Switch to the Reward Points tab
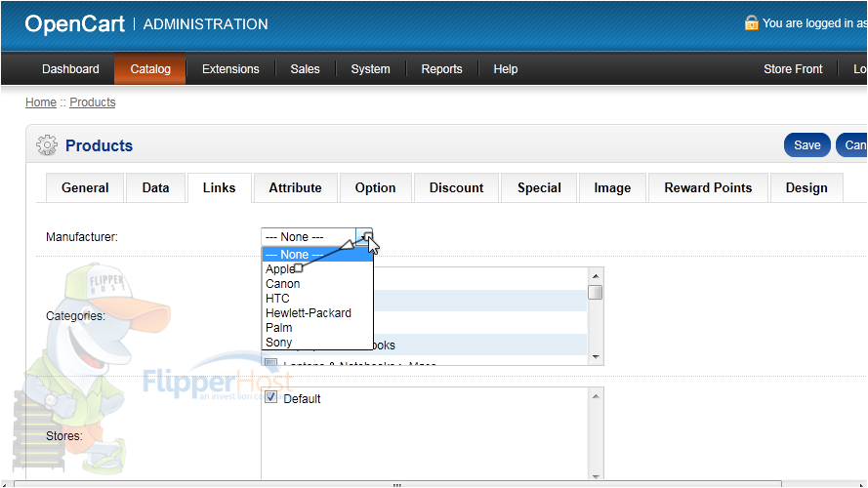 (708, 188)
